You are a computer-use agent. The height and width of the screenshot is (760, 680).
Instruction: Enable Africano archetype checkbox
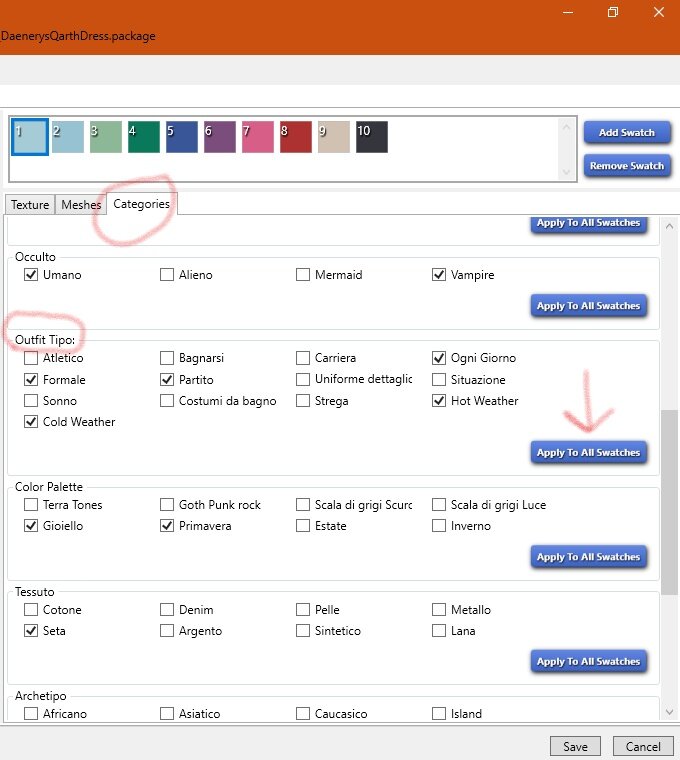[31, 714]
